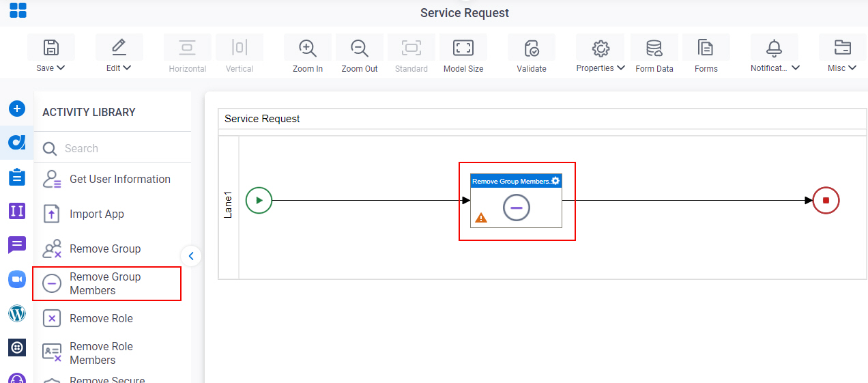Click the Remove Group Members canvas minus icon
The width and height of the screenshot is (868, 383).
pos(517,207)
